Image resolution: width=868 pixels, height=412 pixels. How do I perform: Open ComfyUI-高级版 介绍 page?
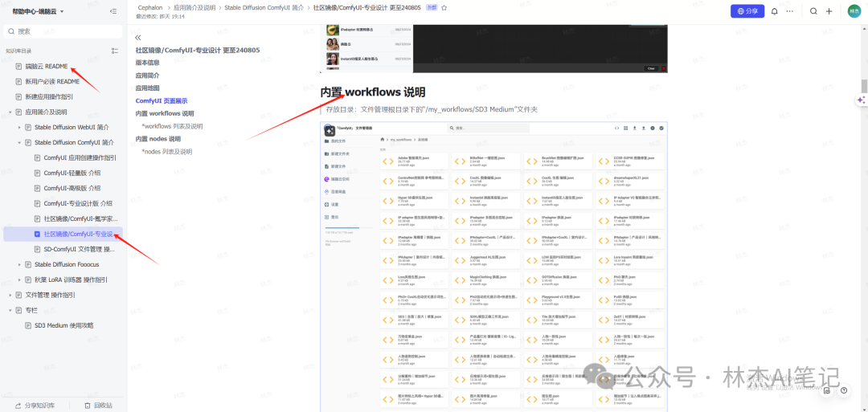[x=72, y=188]
